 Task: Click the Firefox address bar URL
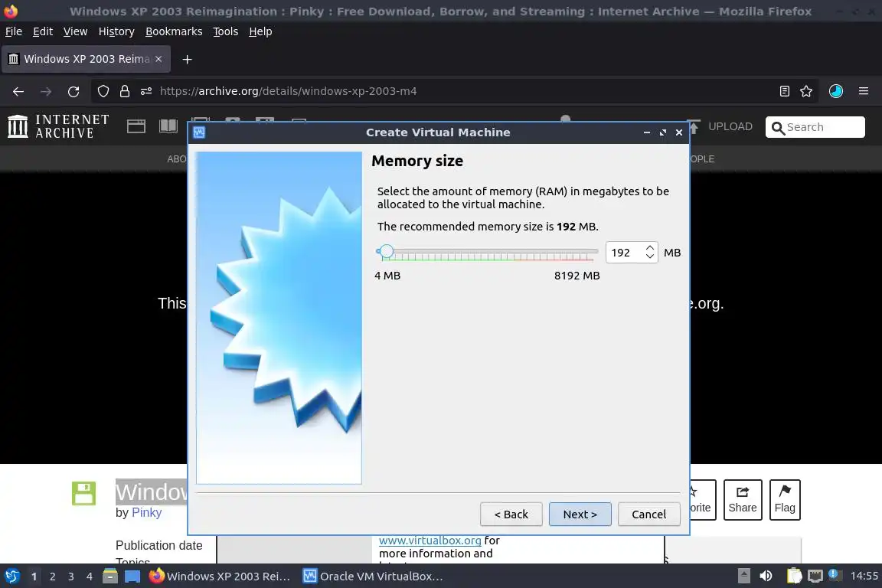click(x=288, y=91)
